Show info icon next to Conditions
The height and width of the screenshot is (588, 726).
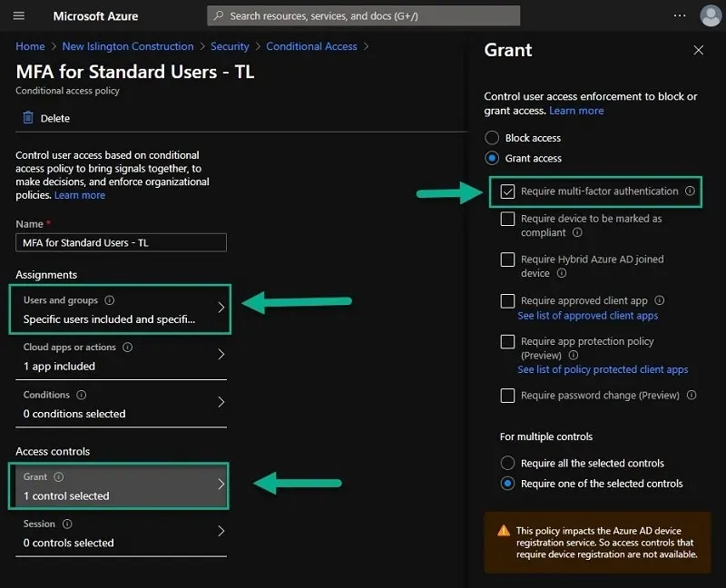[x=82, y=395]
